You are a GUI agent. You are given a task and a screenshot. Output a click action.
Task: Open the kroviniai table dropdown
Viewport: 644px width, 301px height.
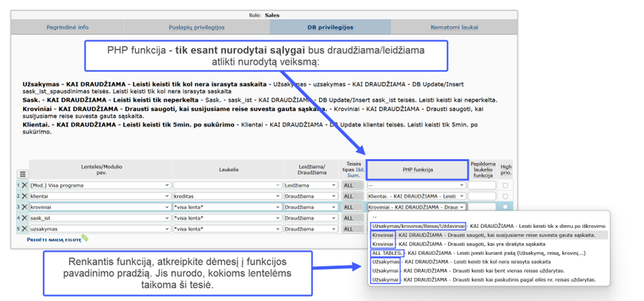[100, 207]
